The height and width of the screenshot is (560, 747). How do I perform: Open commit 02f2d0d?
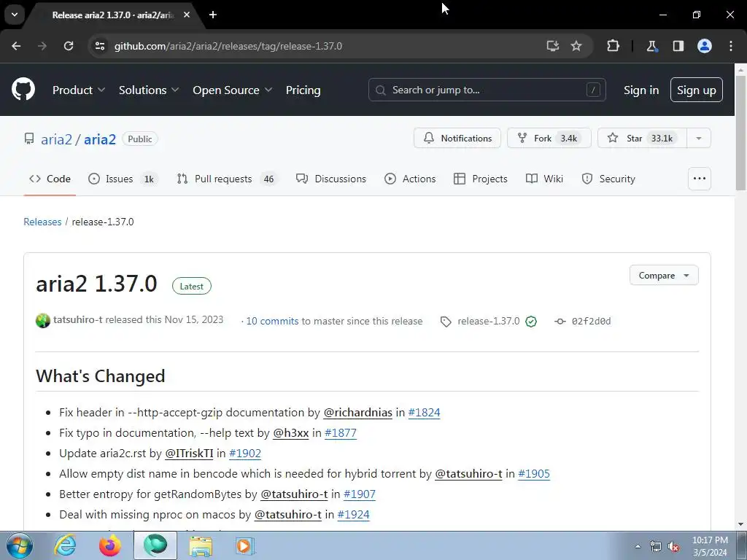[x=591, y=322]
